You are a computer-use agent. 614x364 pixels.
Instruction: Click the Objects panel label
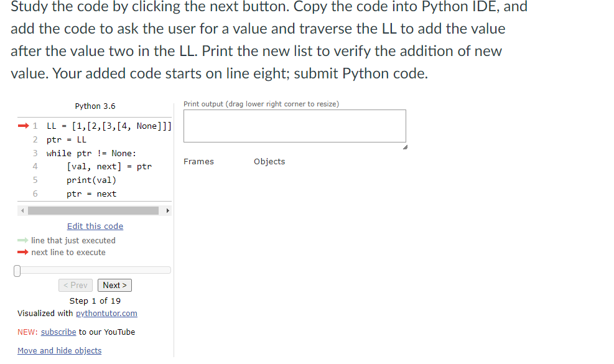[x=269, y=161]
